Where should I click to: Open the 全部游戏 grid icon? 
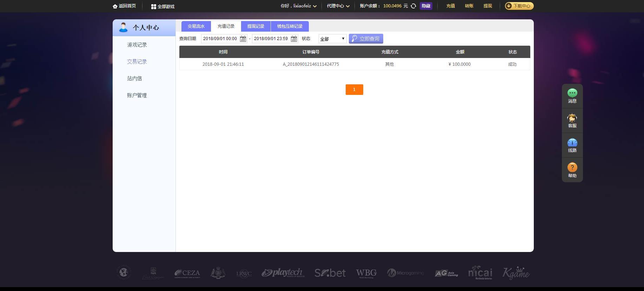[x=153, y=7]
